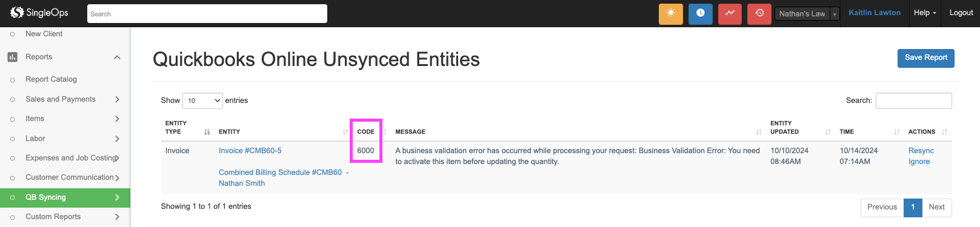Sort by Entity Type column arrows
Viewport: 980px width, 227px height.
207,131
